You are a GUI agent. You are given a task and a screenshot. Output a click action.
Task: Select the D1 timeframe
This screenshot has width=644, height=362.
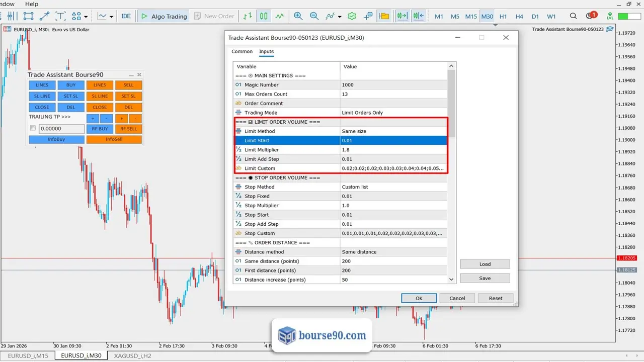point(535,16)
